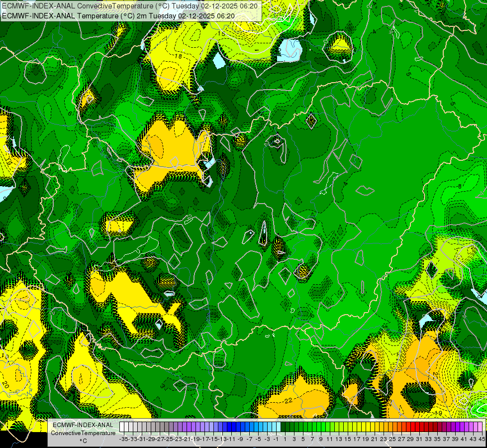Select the blue legend swatch above -11
Viewport: 487px width, 448px height.
[x=229, y=427]
